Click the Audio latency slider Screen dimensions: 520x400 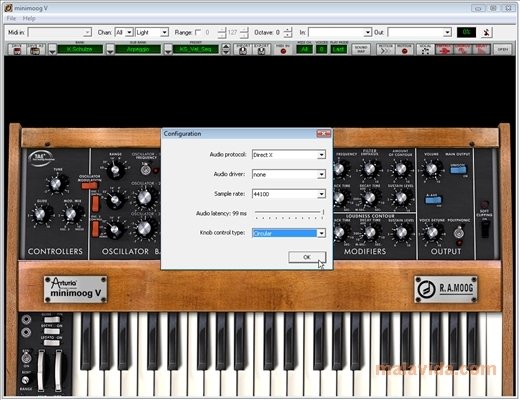289,214
